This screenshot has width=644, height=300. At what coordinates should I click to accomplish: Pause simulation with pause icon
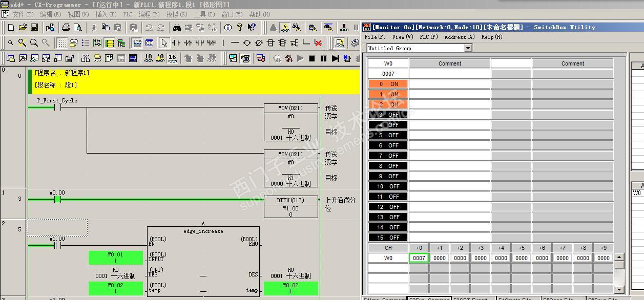[x=324, y=58]
